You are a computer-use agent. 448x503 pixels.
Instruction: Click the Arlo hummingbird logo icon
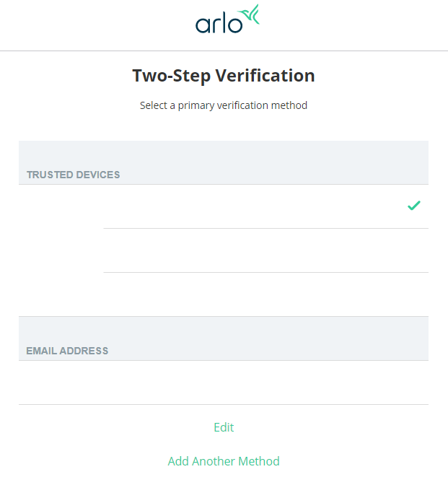pos(250,14)
